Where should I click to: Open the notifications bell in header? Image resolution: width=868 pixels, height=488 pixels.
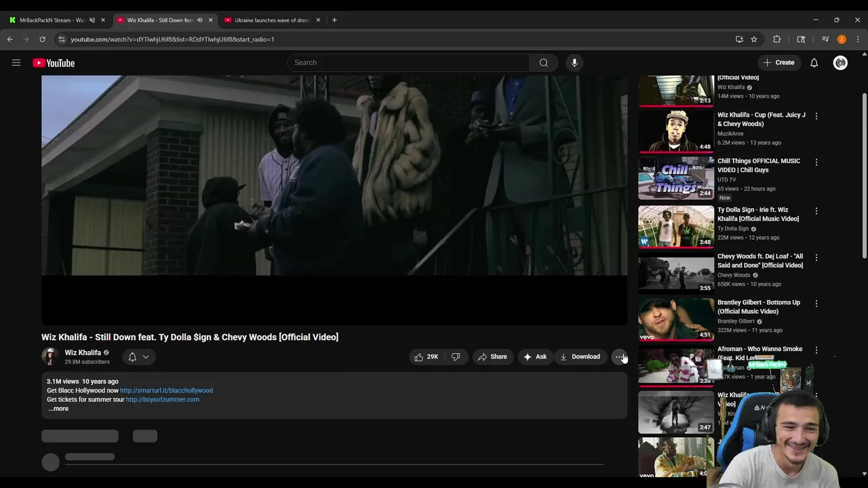pos(814,63)
